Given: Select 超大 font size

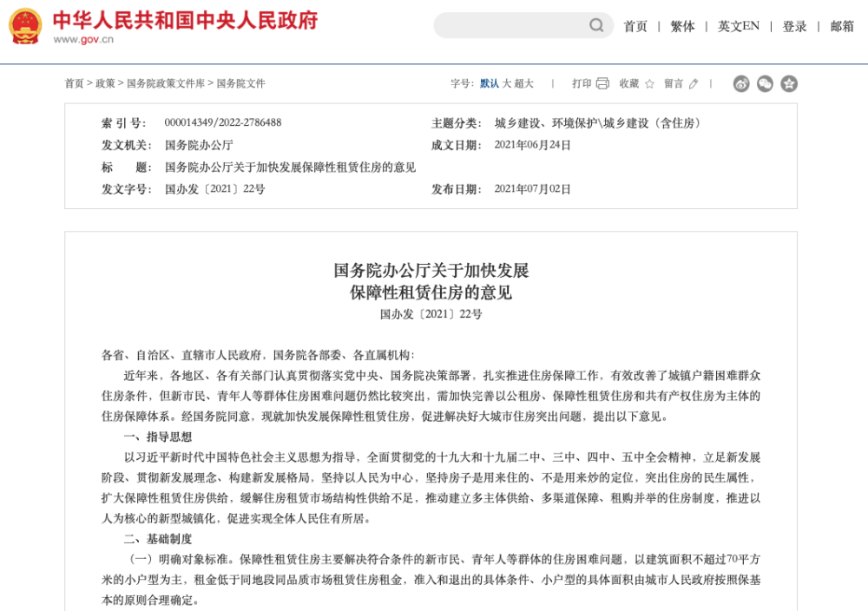Looking at the screenshot, I should [x=523, y=83].
